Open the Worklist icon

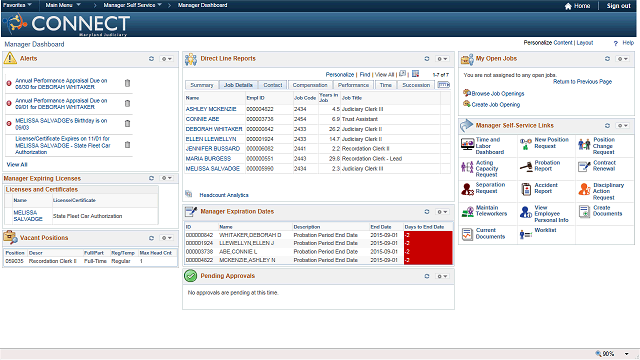point(526,234)
